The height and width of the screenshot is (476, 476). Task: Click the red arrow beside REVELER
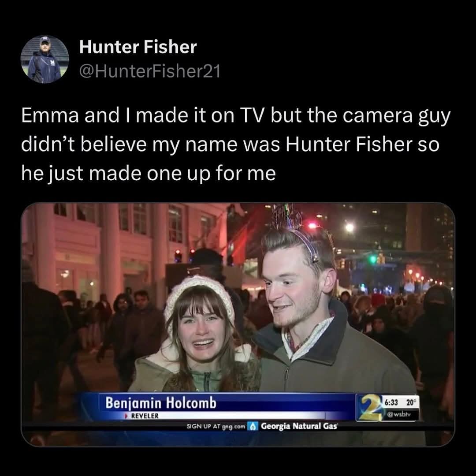(127, 416)
